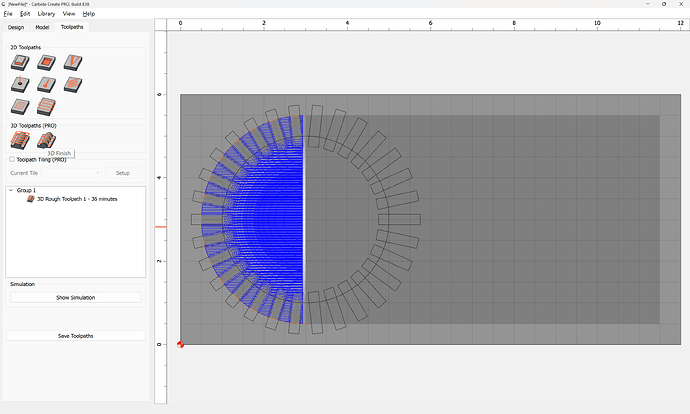Viewport: 690px width, 414px height.
Task: Choose the VCarve toolpath icon
Action: (71, 63)
